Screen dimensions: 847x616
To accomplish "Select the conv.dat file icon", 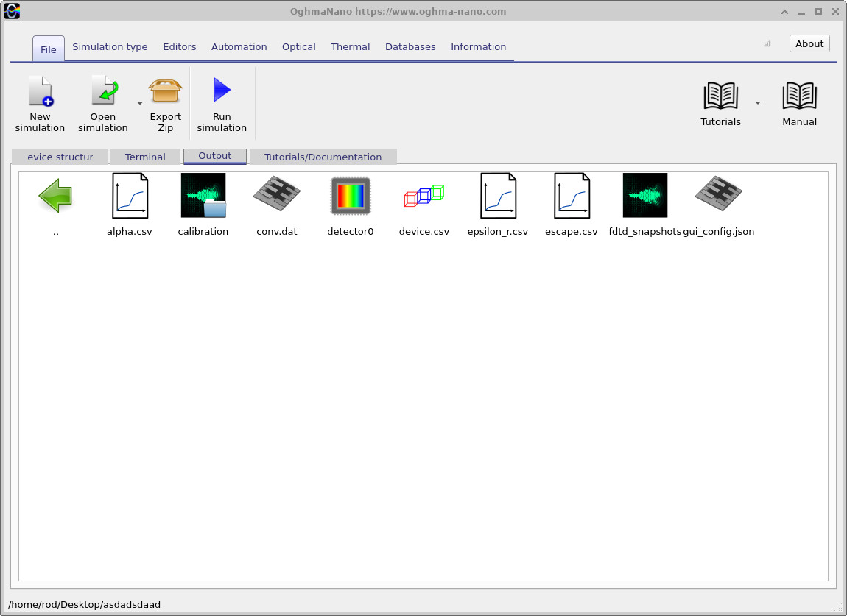I will (277, 194).
